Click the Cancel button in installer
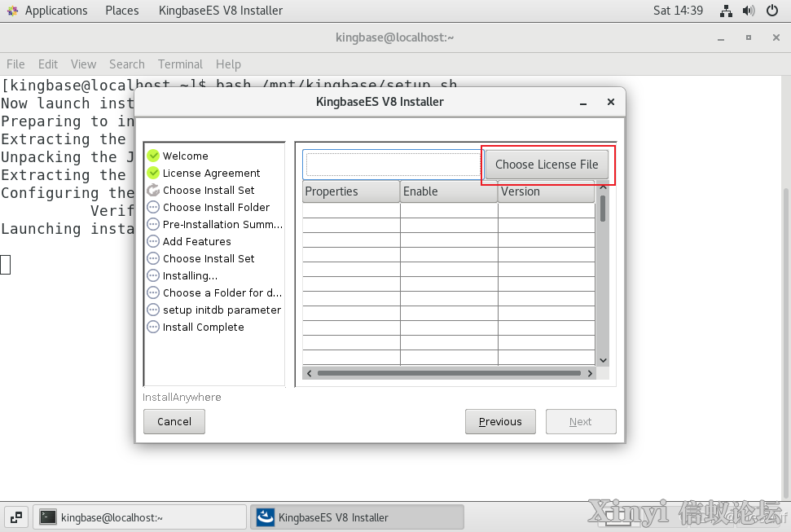Image resolution: width=791 pixels, height=532 pixels. [x=174, y=421]
